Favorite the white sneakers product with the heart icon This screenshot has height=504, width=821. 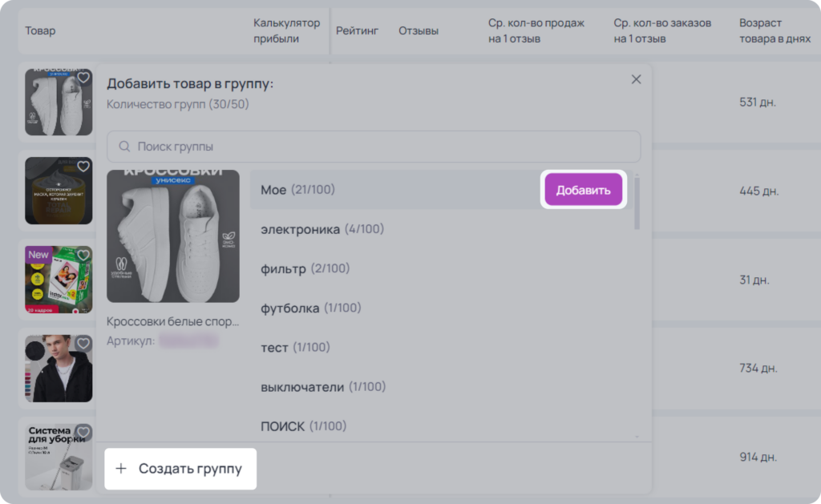coord(83,78)
